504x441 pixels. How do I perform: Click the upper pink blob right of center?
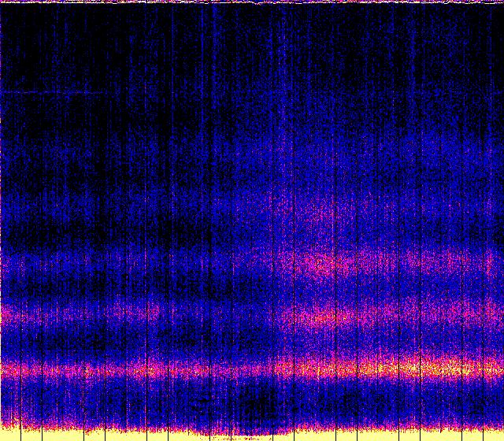tap(323, 263)
